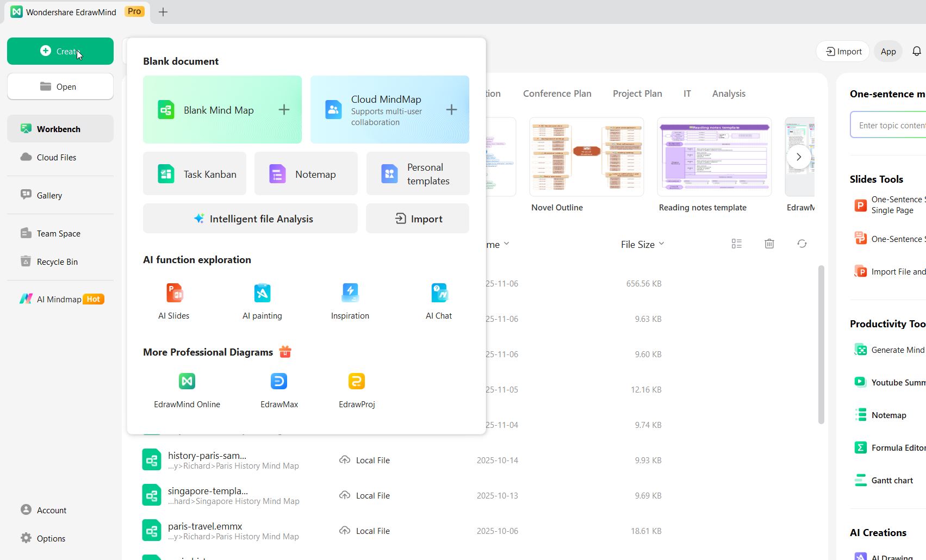Open the Novel Outline template thumbnail
The image size is (926, 560).
click(x=587, y=157)
